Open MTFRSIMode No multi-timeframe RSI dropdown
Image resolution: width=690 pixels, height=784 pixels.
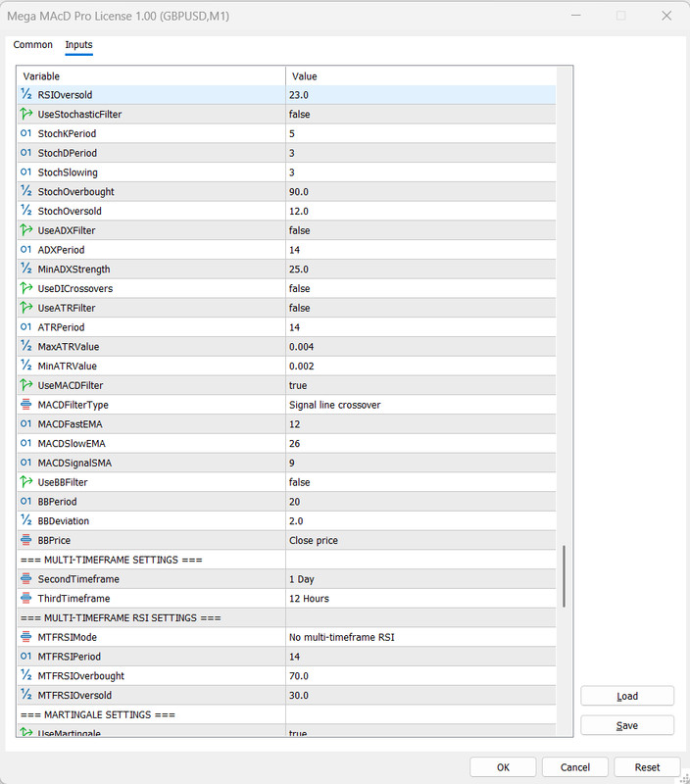(x=420, y=637)
